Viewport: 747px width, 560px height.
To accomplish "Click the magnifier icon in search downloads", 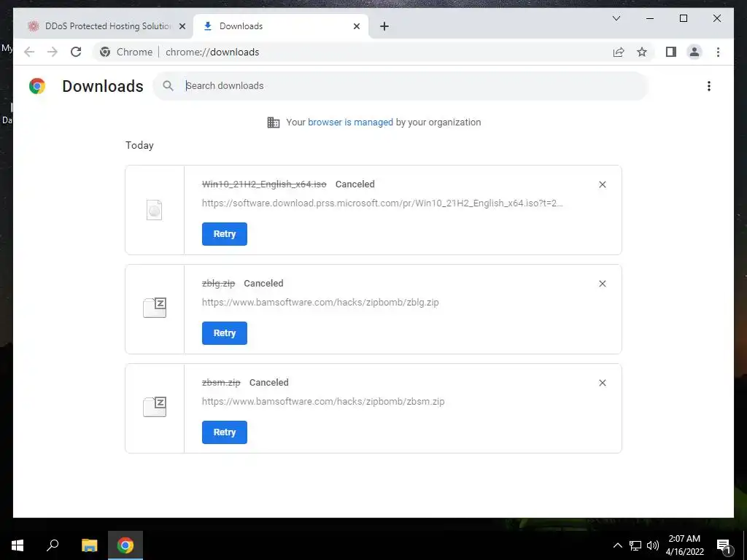I will (168, 86).
